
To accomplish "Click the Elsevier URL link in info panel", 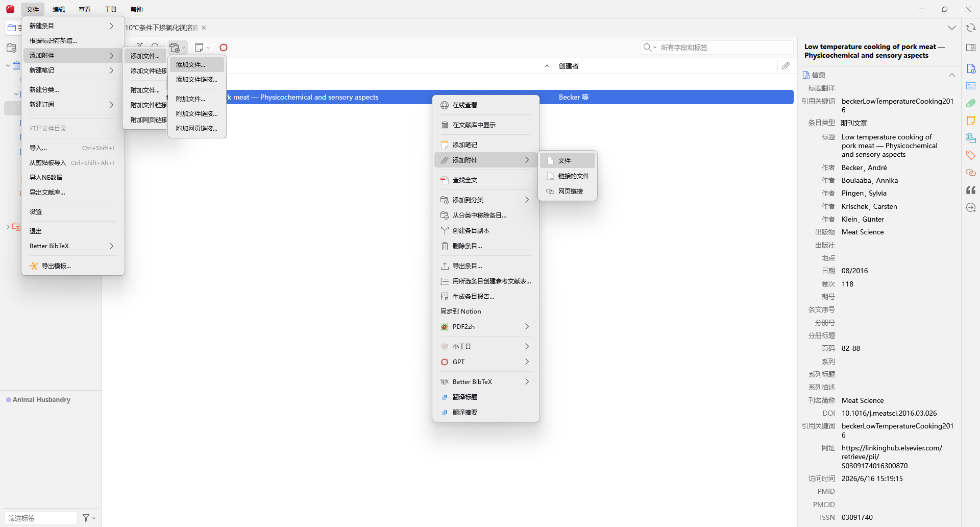I will (892, 457).
